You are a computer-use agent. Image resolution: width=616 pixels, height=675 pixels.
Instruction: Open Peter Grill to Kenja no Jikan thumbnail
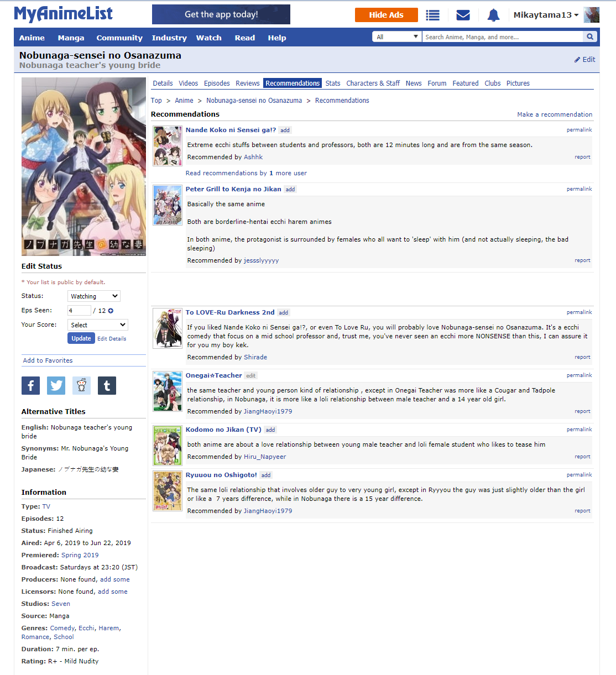[x=168, y=205]
